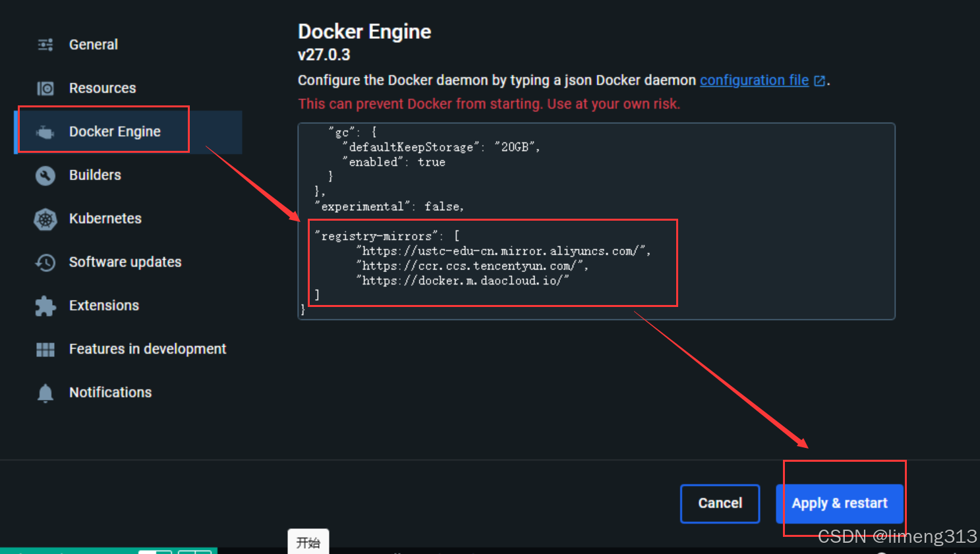This screenshot has height=554, width=980.
Task: Select the Docker Engine section
Action: [128, 132]
